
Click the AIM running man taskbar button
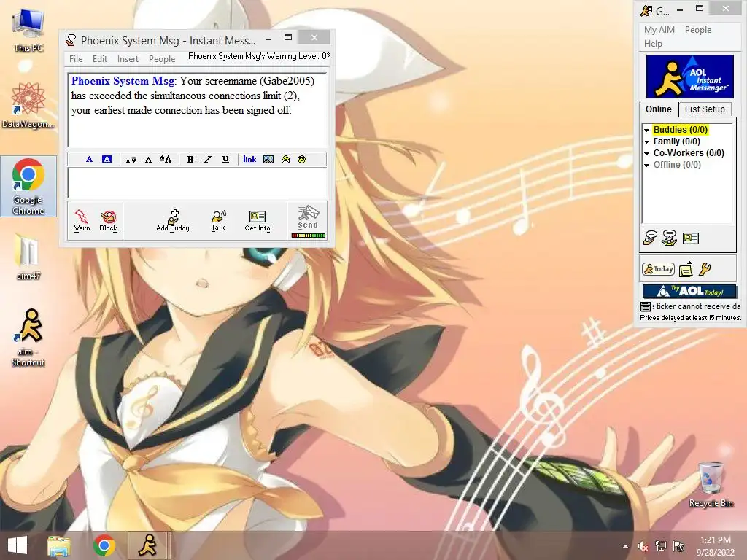[148, 545]
